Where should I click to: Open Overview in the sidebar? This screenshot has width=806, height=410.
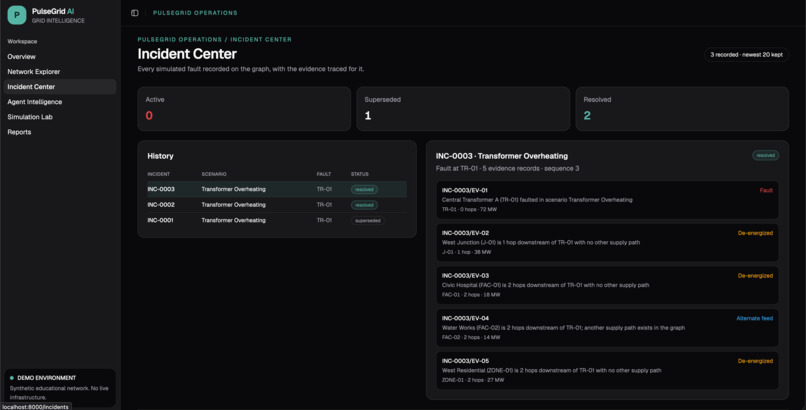pyautogui.click(x=60, y=57)
